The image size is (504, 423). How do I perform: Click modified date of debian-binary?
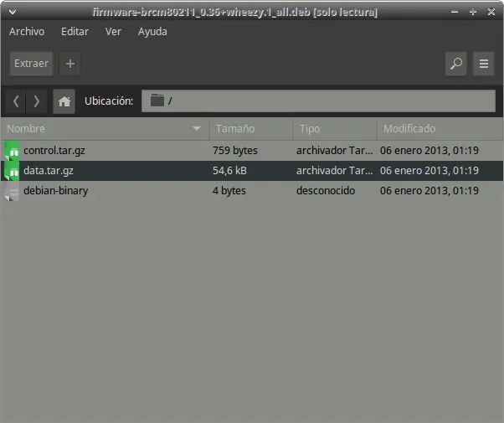tap(429, 191)
